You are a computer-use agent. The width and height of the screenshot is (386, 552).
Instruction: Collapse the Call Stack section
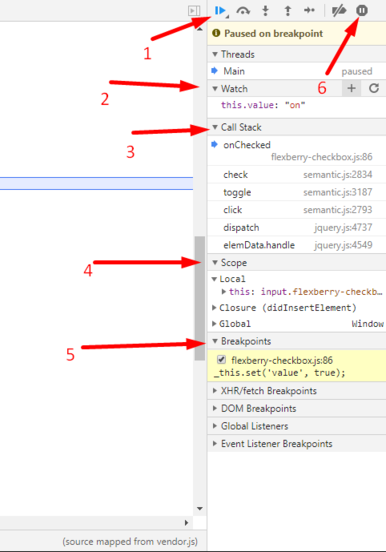coord(215,127)
